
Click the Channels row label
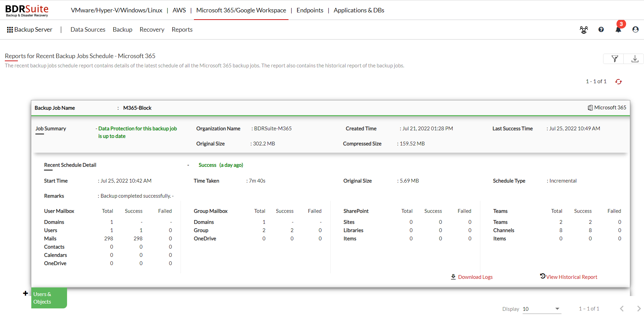pyautogui.click(x=504, y=230)
